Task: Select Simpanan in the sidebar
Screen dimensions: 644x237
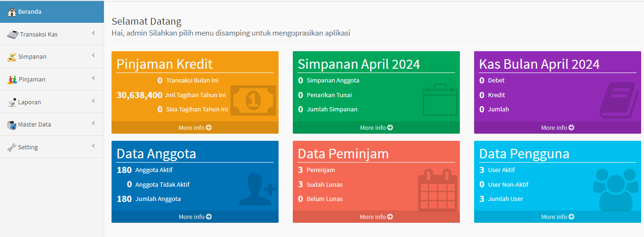Action: click(52, 57)
